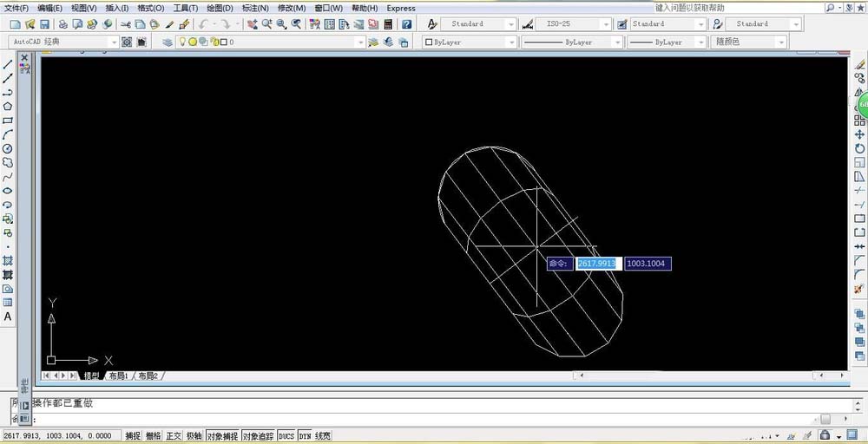Select the Polygon draw tool

pos(8,106)
